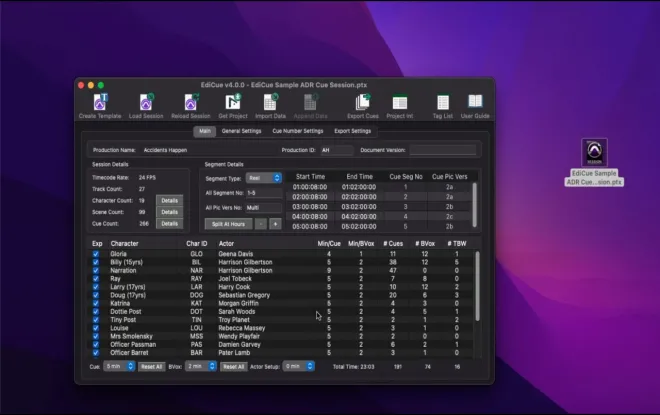
Task: Open the Actor Setup time dropdown
Action: tap(298, 366)
